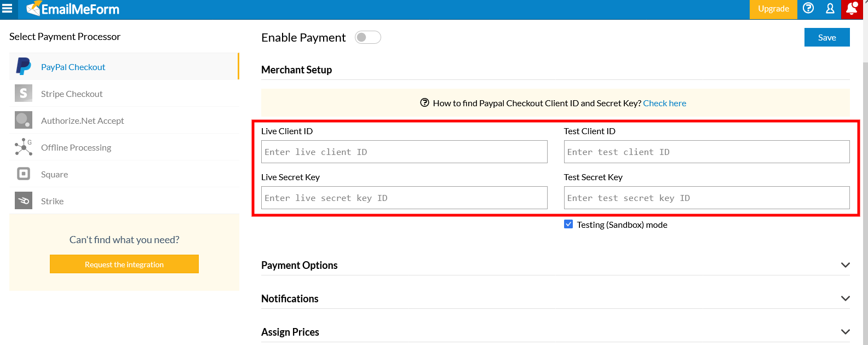Click the Stripe S icon
This screenshot has width=868, height=345.
(24, 94)
